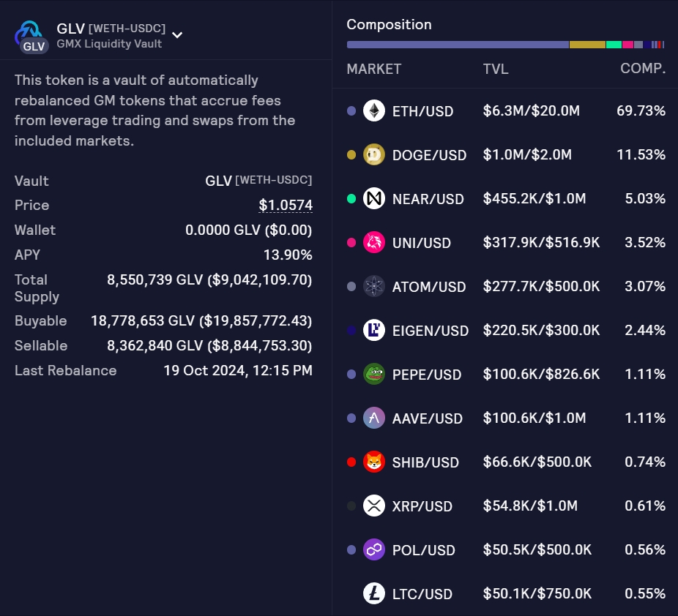Click the XRP/USD token icon
678x616 pixels.
coord(374,506)
